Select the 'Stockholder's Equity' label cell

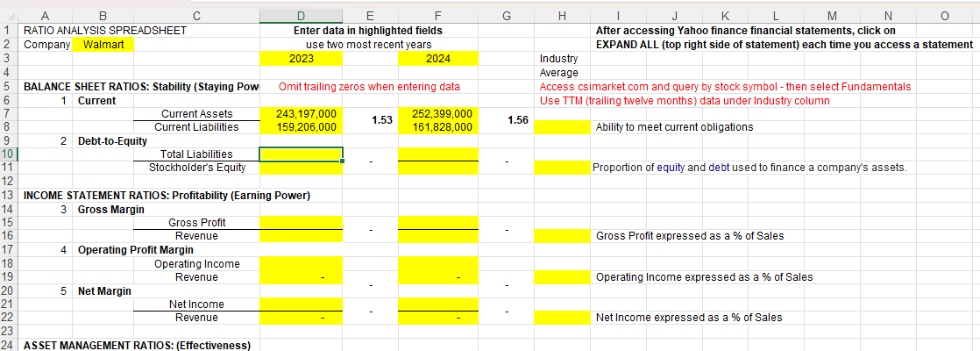tap(196, 168)
